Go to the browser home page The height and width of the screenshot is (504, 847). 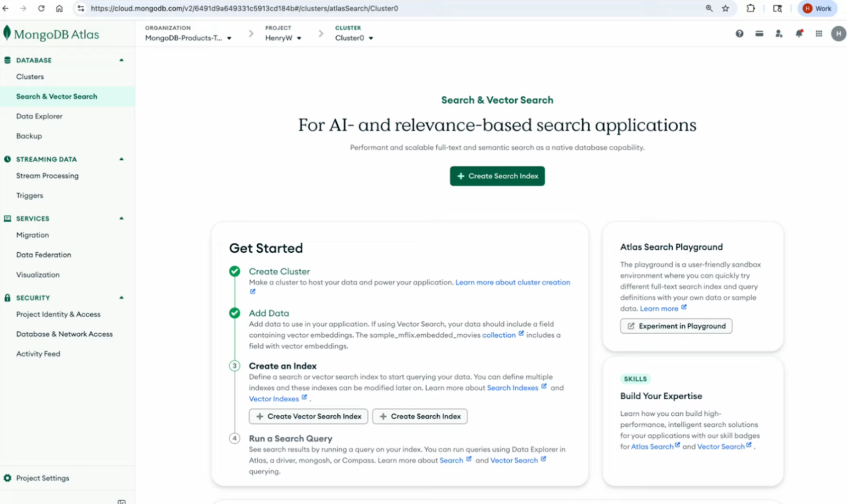[59, 8]
